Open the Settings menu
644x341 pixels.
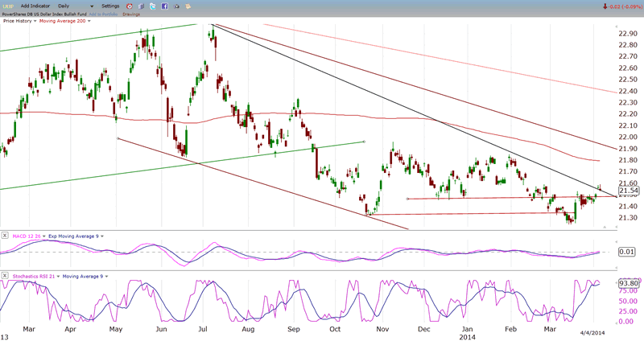pos(110,6)
